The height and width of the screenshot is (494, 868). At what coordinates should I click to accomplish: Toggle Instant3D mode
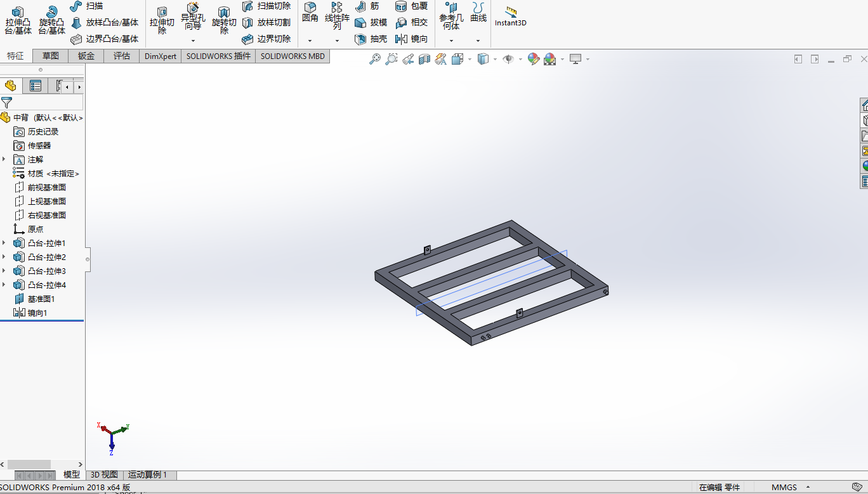coord(511,16)
